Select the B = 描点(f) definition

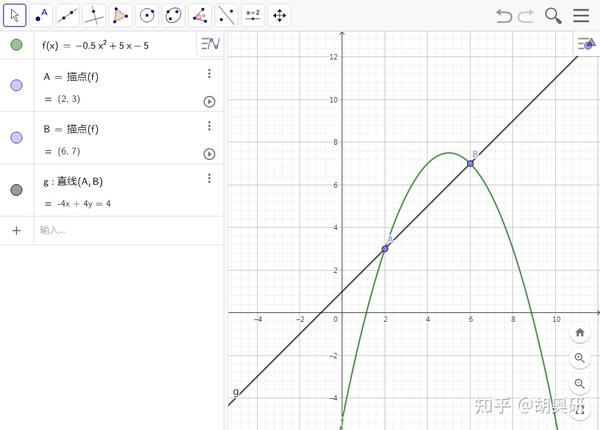pos(71,129)
